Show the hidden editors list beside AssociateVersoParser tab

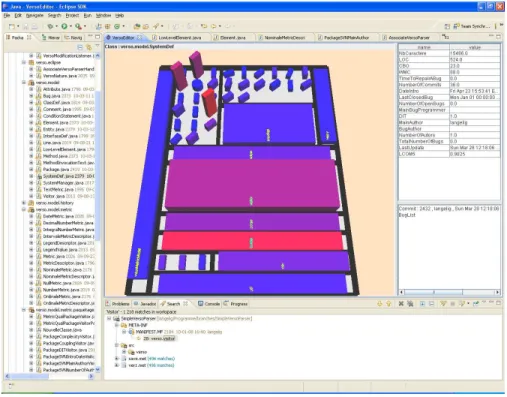[445, 37]
